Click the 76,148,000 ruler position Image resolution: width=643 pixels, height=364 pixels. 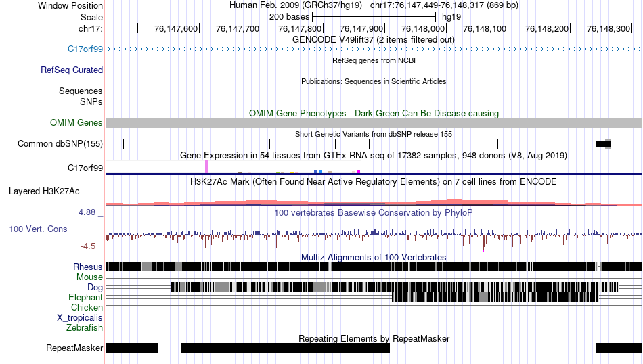(x=423, y=28)
